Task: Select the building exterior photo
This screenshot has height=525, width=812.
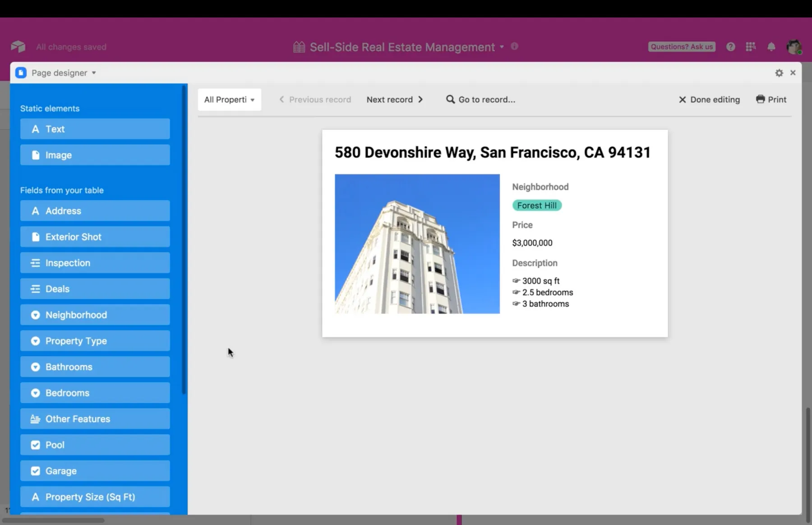Action: [x=417, y=244]
